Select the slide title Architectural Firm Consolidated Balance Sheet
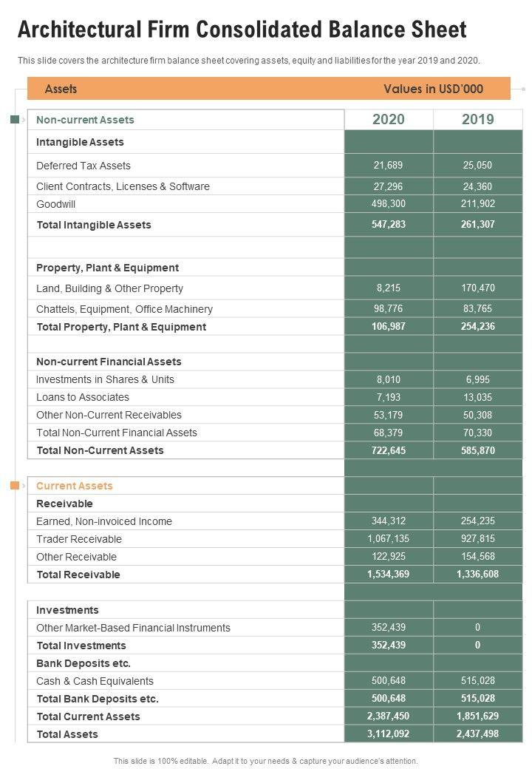The image size is (532, 769). pyautogui.click(x=242, y=30)
